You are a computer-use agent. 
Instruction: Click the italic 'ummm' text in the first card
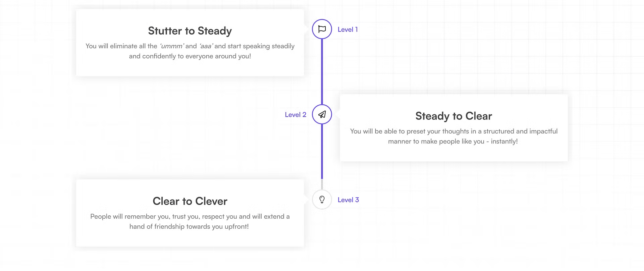(172, 46)
